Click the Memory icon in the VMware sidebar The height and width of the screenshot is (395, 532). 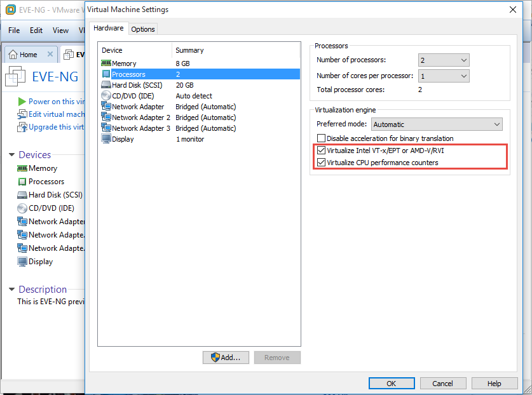(22, 168)
